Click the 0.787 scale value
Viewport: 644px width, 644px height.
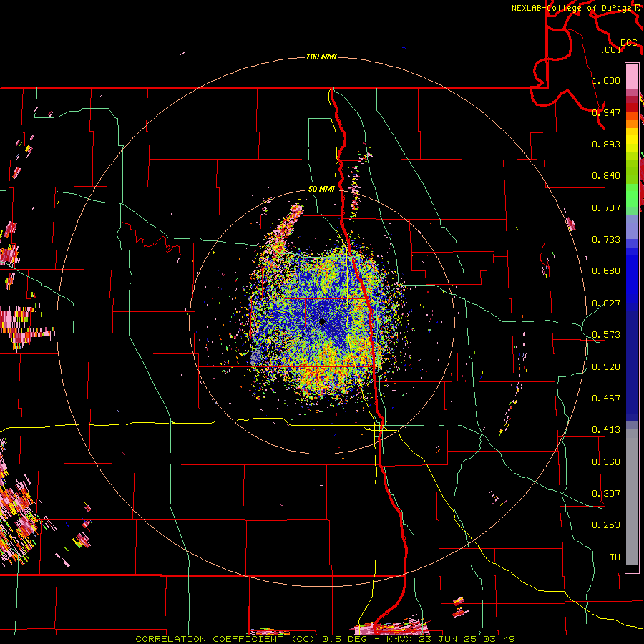[606, 208]
